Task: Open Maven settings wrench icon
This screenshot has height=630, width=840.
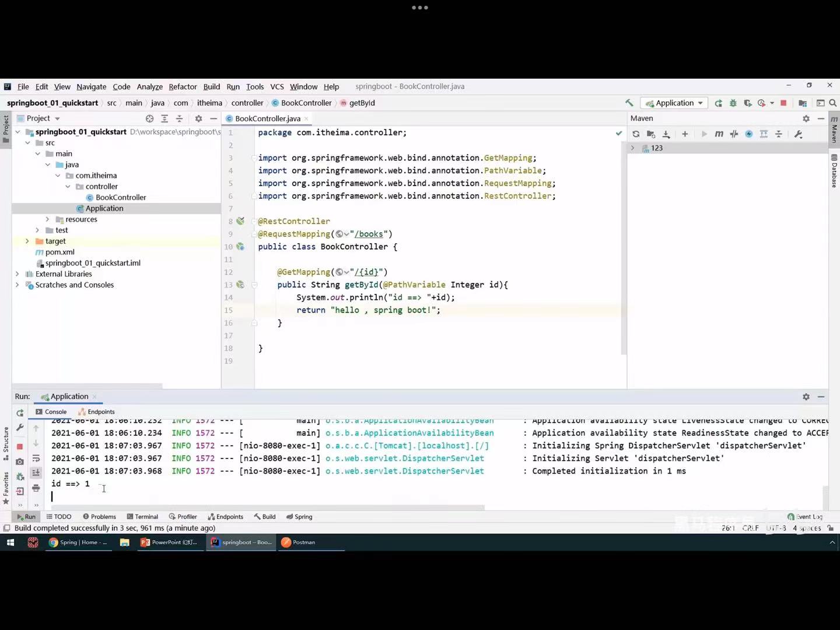Action: tap(799, 134)
